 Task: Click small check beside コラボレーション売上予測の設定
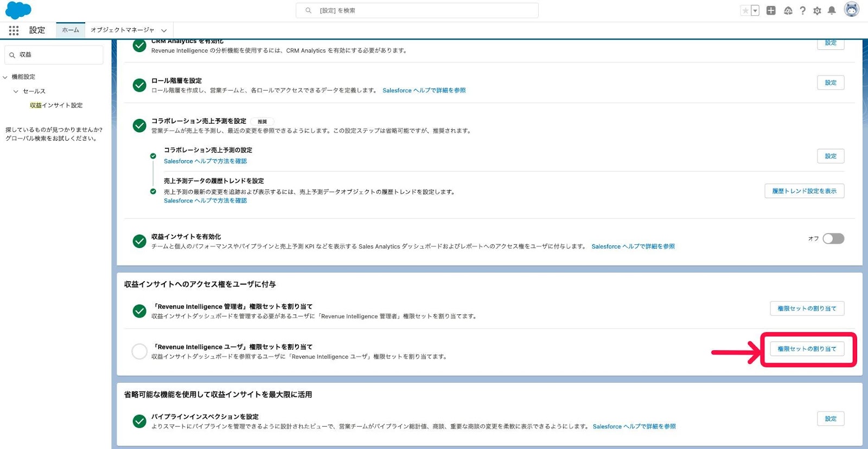pyautogui.click(x=153, y=156)
